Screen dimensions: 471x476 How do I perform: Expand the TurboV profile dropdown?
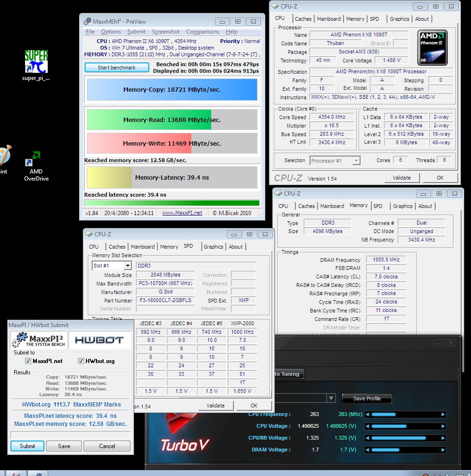point(331,398)
